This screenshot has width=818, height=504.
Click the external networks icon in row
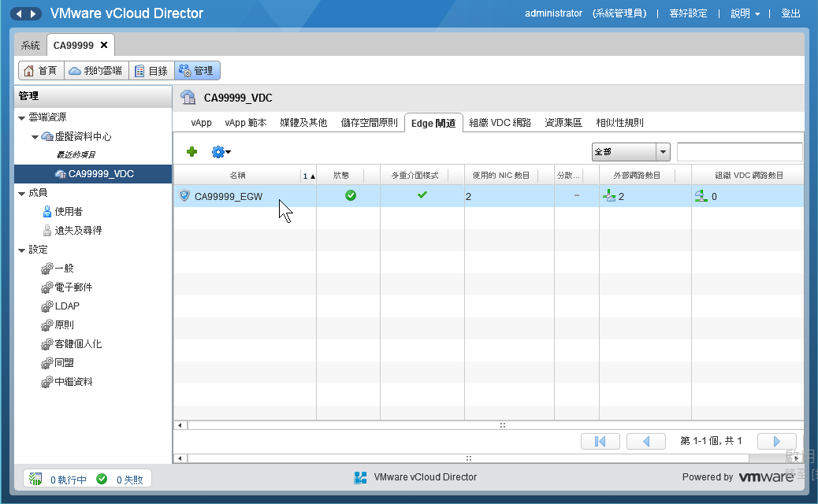click(x=609, y=195)
